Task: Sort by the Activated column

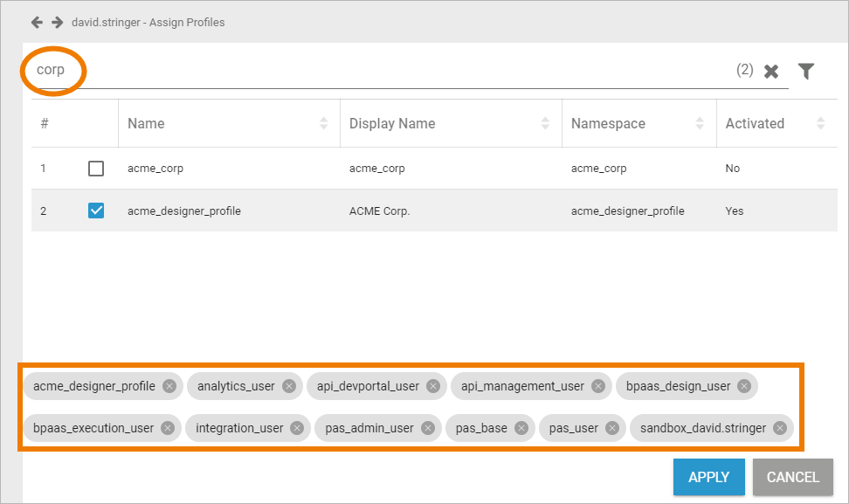Action: pos(820,124)
